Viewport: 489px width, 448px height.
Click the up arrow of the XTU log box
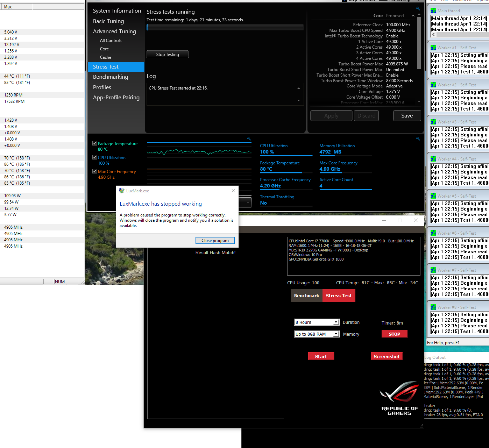[x=299, y=88]
